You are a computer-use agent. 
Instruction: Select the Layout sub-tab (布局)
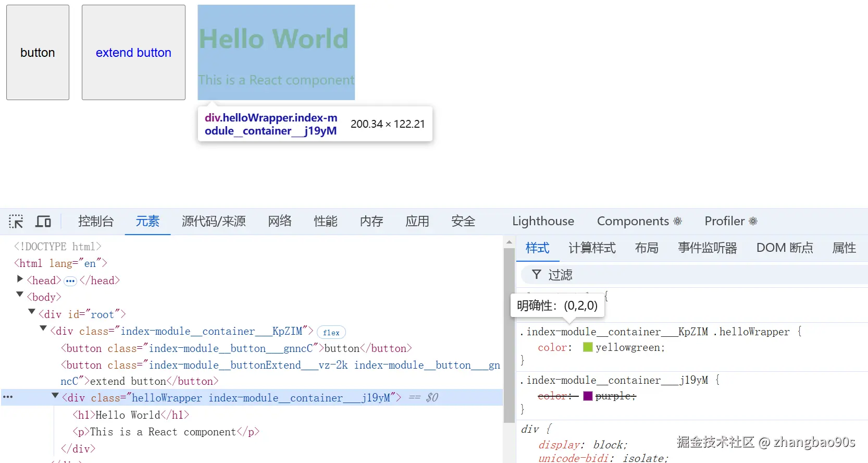647,248
